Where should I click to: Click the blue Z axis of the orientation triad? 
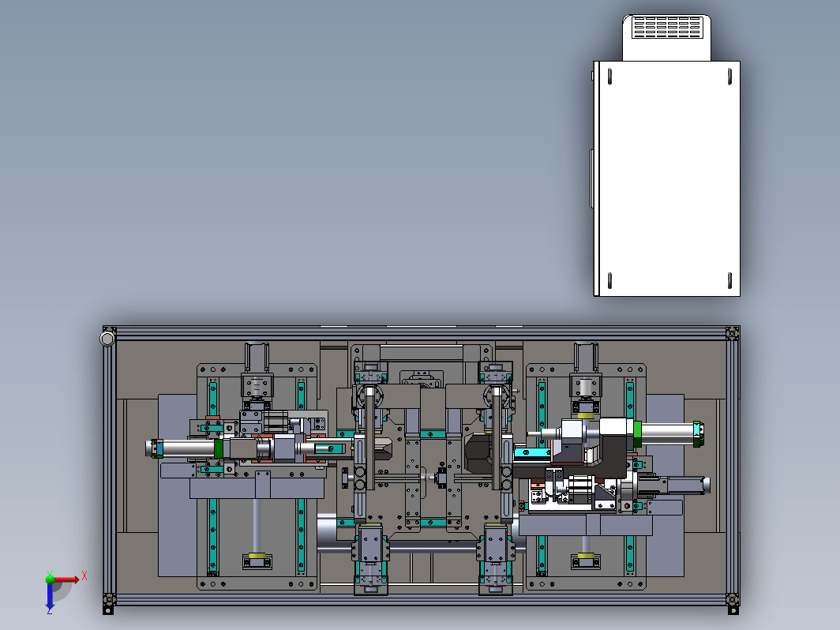pos(50,597)
